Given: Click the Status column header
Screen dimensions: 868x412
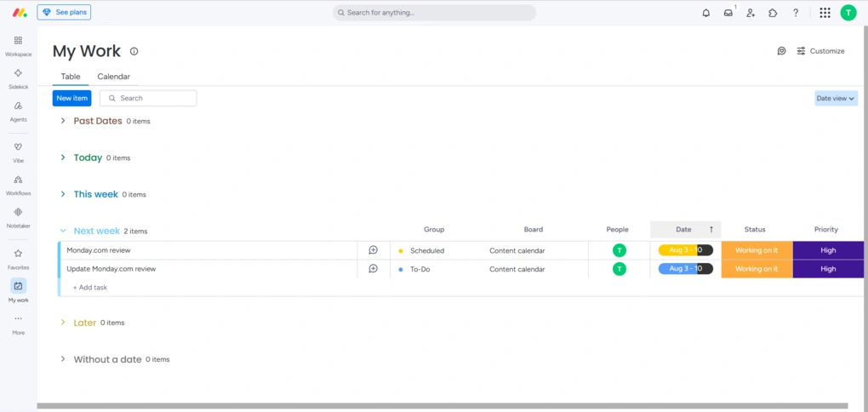Looking at the screenshot, I should tap(755, 229).
